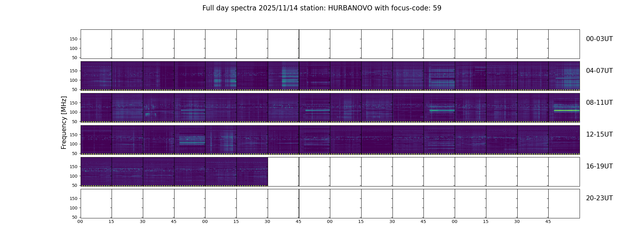
Task: Click the first empty panel after 17:15 in the 16-19UT row
Action: pos(283,171)
